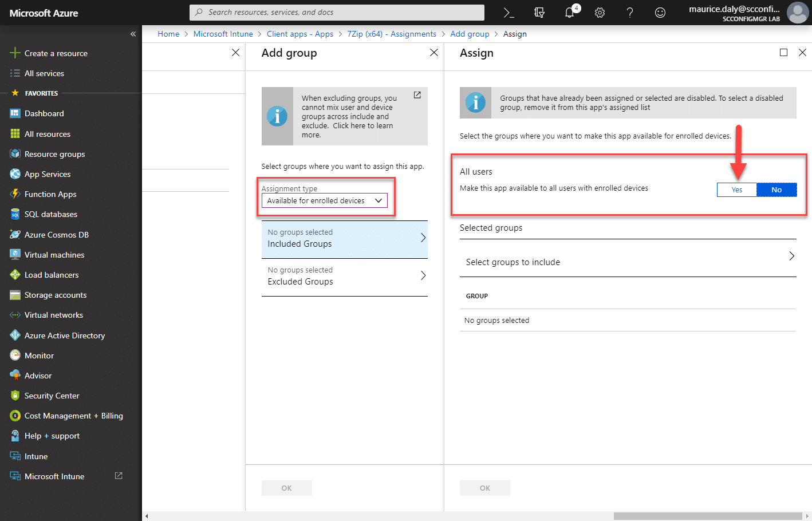This screenshot has height=521, width=812.
Task: Go to Client apps - Apps breadcrumb
Action: point(300,34)
